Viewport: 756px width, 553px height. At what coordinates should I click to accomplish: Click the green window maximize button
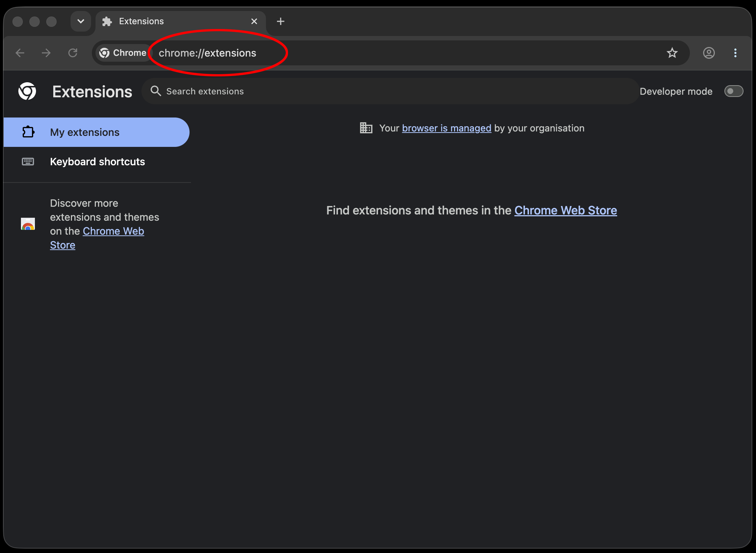(51, 22)
